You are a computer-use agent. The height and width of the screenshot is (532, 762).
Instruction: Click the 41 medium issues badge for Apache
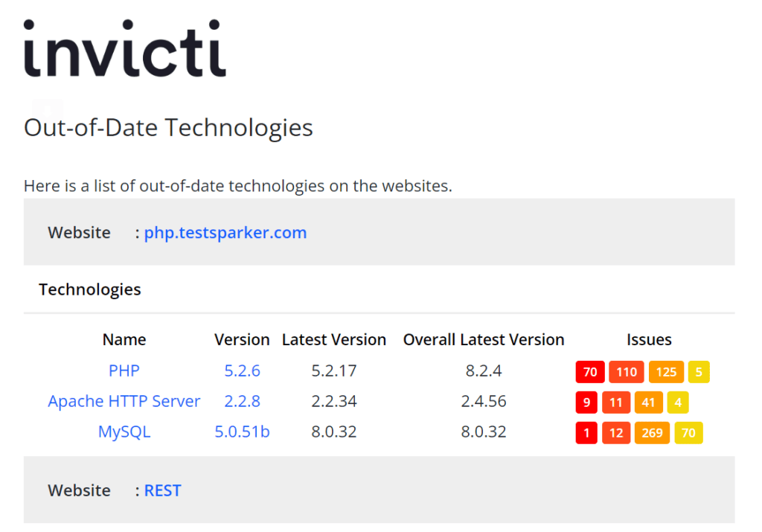648,403
